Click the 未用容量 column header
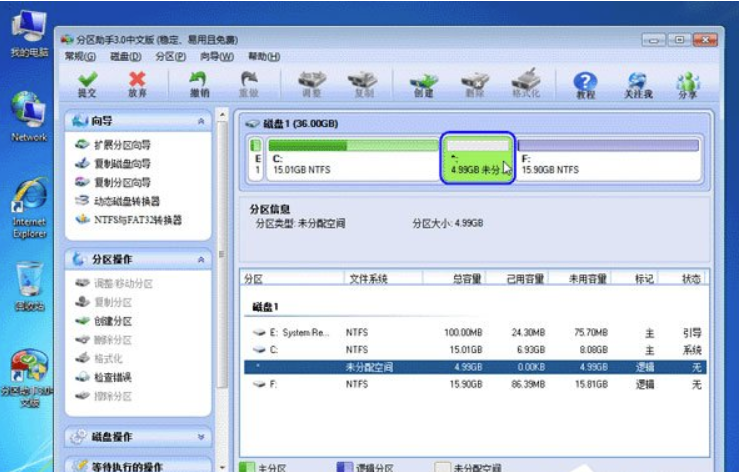This screenshot has height=472, width=739. click(580, 279)
